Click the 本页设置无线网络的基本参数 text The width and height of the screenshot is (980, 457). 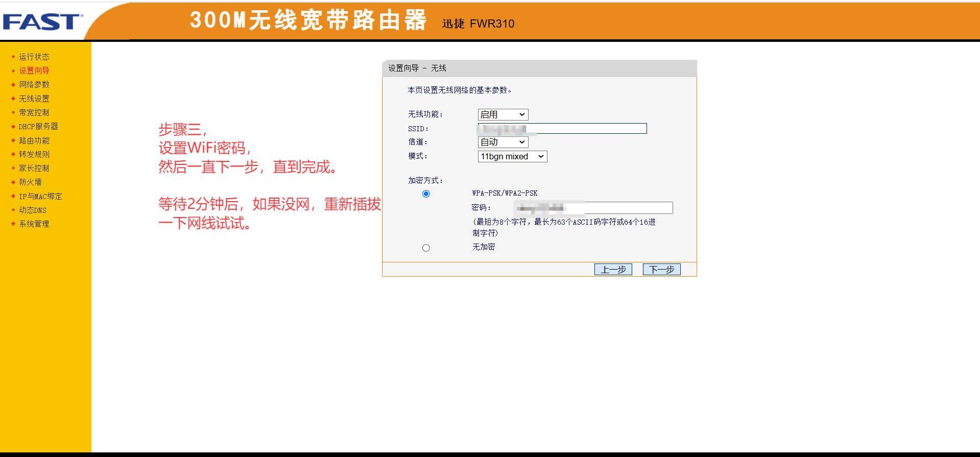[x=460, y=90]
